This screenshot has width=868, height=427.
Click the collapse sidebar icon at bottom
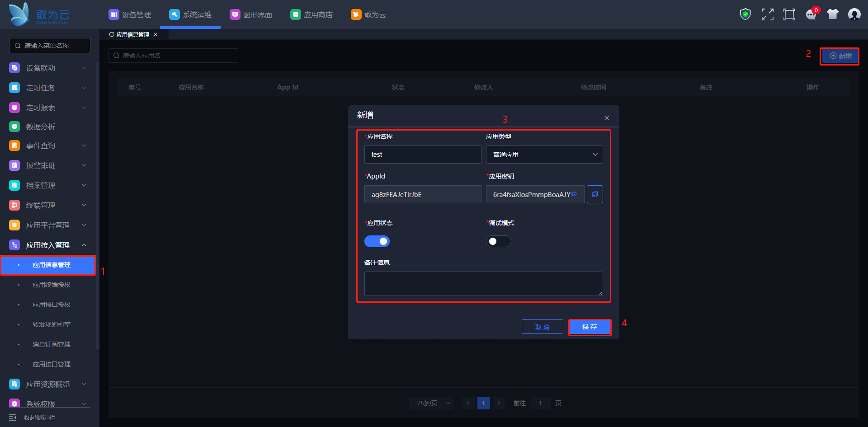click(13, 418)
